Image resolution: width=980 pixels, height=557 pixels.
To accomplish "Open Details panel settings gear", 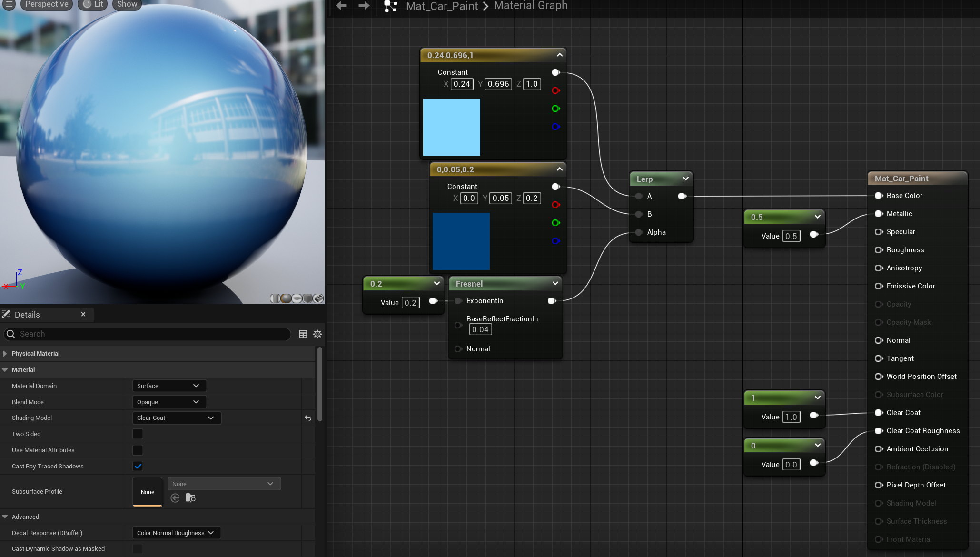I will coord(317,334).
